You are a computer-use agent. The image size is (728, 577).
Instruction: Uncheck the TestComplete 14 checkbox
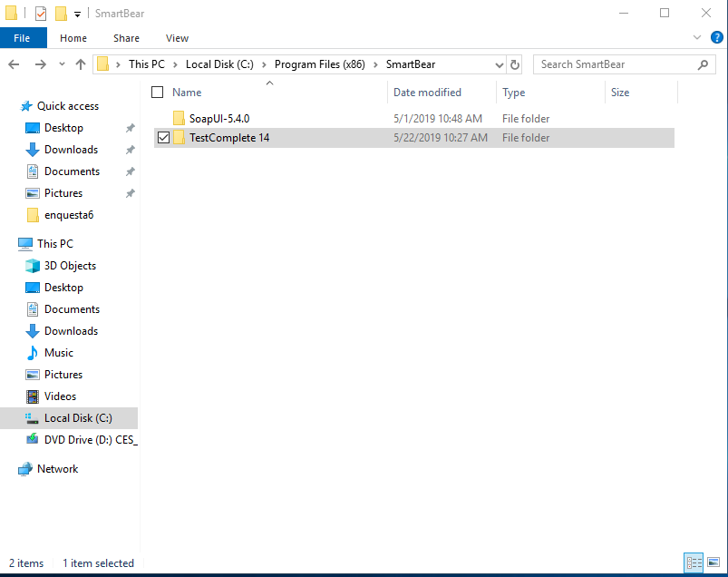[x=163, y=138]
